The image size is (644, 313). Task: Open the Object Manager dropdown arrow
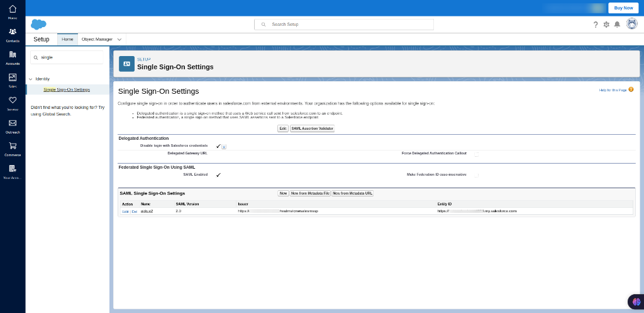pyautogui.click(x=119, y=40)
